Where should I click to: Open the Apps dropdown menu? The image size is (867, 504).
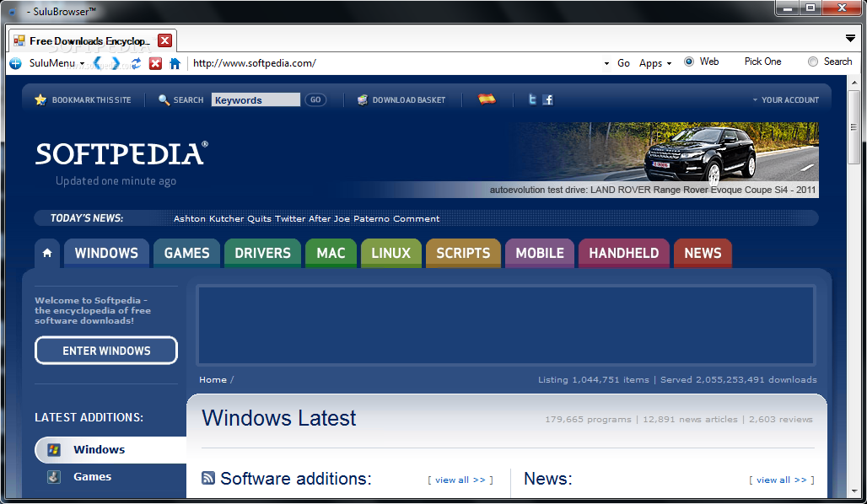click(x=655, y=63)
